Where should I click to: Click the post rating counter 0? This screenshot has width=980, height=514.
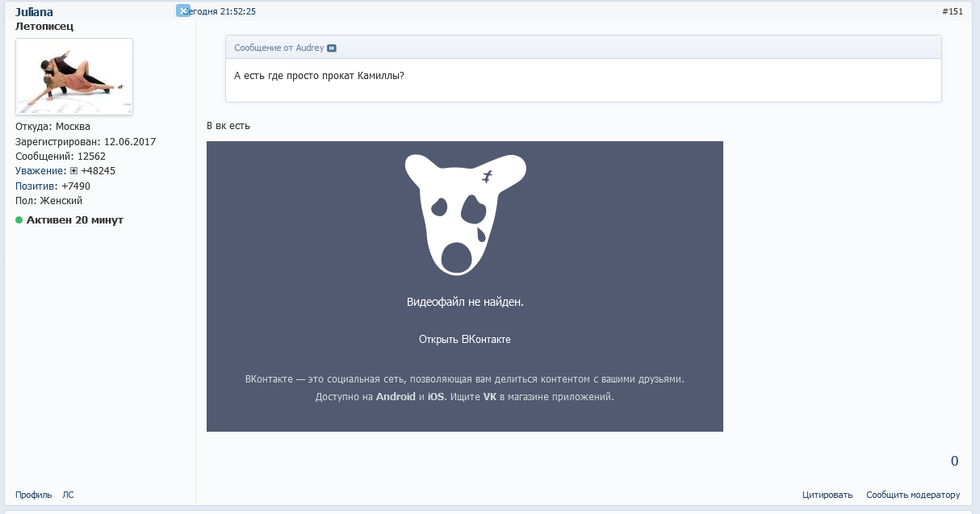[954, 462]
